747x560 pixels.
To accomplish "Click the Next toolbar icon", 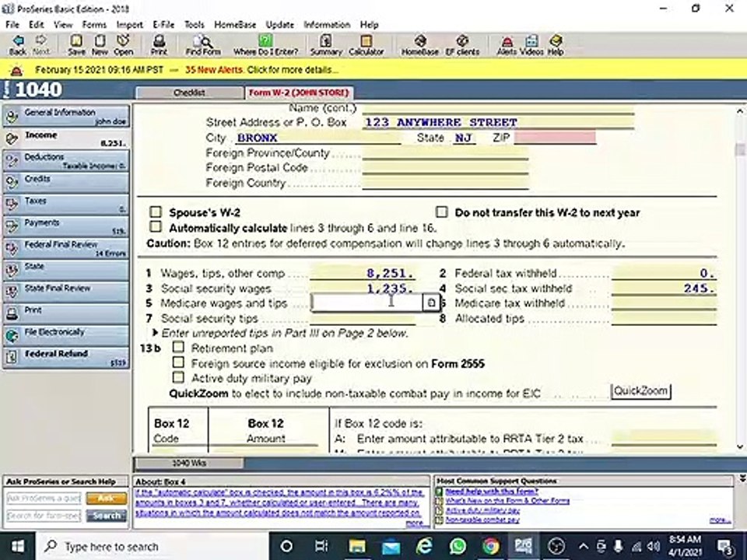I will coord(41,45).
